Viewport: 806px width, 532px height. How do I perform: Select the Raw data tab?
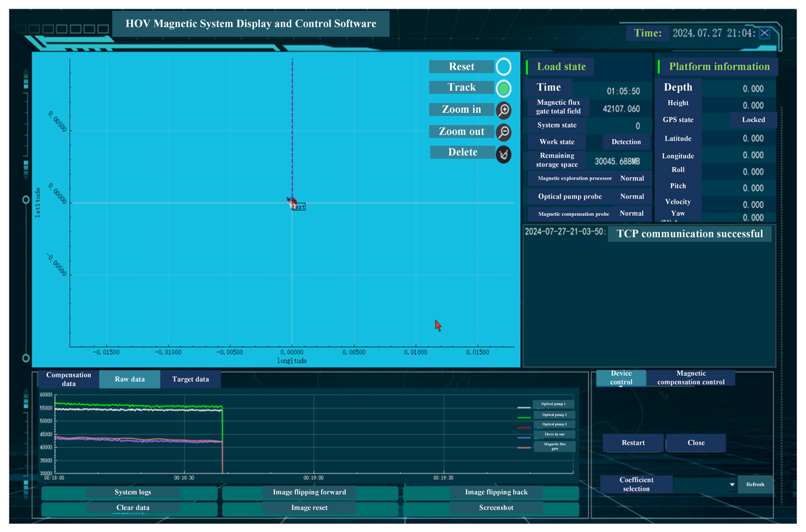(x=130, y=379)
